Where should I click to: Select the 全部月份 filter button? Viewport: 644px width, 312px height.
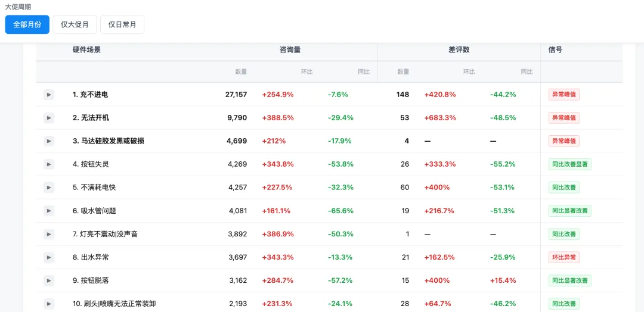(27, 24)
